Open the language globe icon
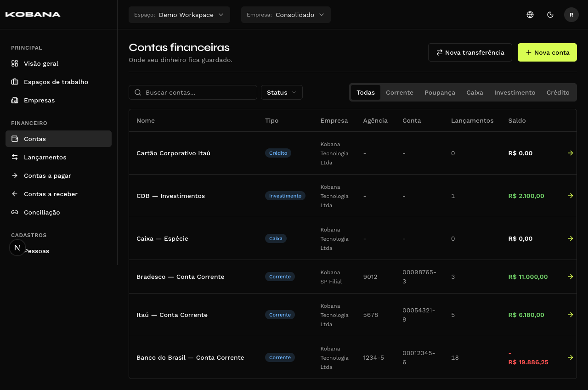This screenshot has height=390, width=588. pyautogui.click(x=530, y=15)
